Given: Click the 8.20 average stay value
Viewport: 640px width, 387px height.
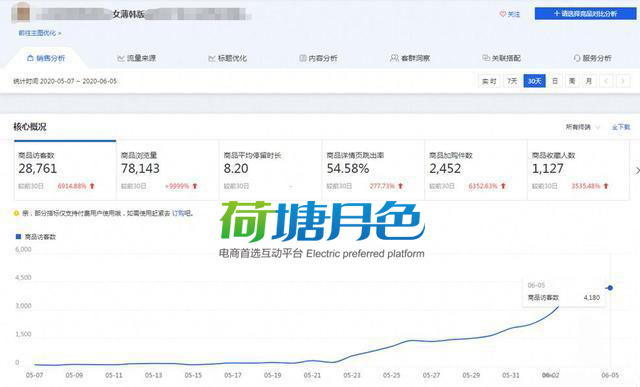Looking at the screenshot, I should 236,168.
